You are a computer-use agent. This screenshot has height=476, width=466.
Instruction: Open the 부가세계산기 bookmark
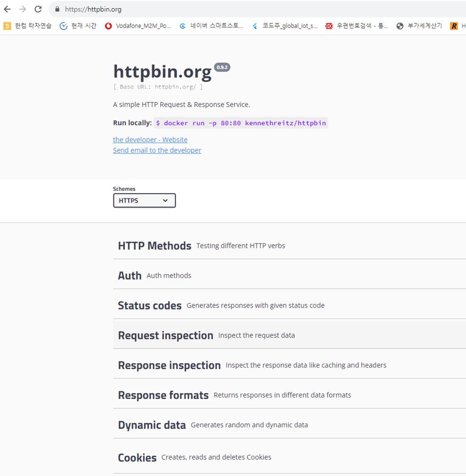pos(419,26)
